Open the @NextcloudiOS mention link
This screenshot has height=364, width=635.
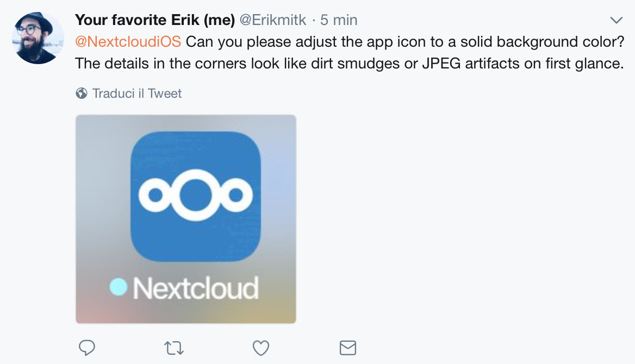click(x=128, y=40)
